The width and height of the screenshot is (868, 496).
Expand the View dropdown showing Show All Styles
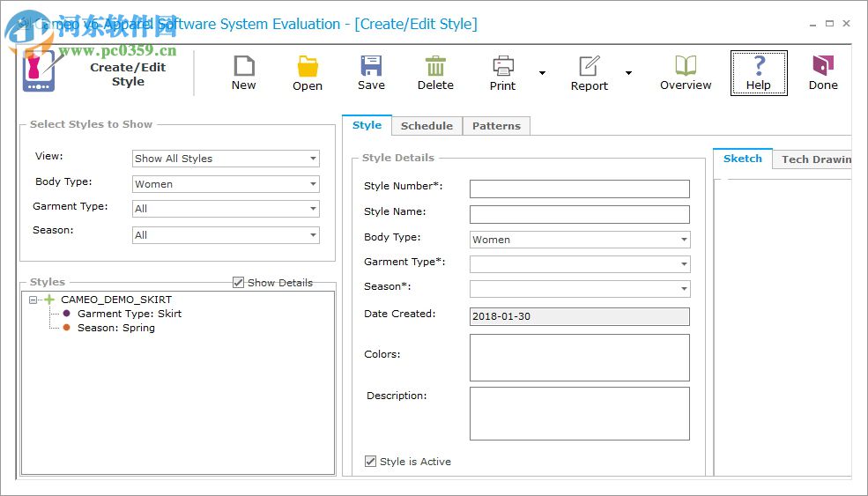(313, 159)
